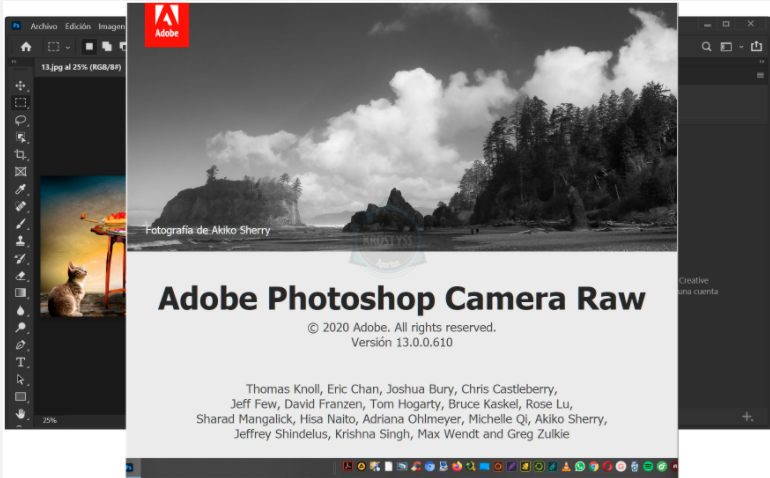Open Opera browser from the taskbar
The height and width of the screenshot is (478, 770).
pyautogui.click(x=607, y=466)
